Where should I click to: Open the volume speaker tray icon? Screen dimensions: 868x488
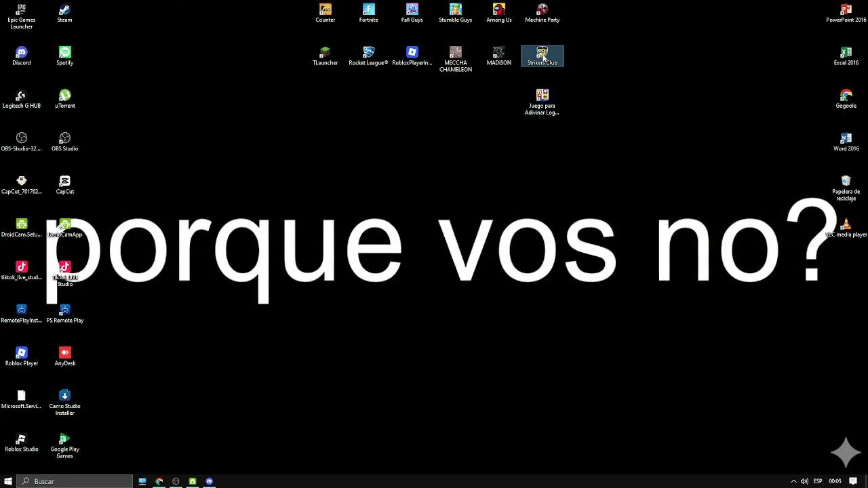(804, 481)
